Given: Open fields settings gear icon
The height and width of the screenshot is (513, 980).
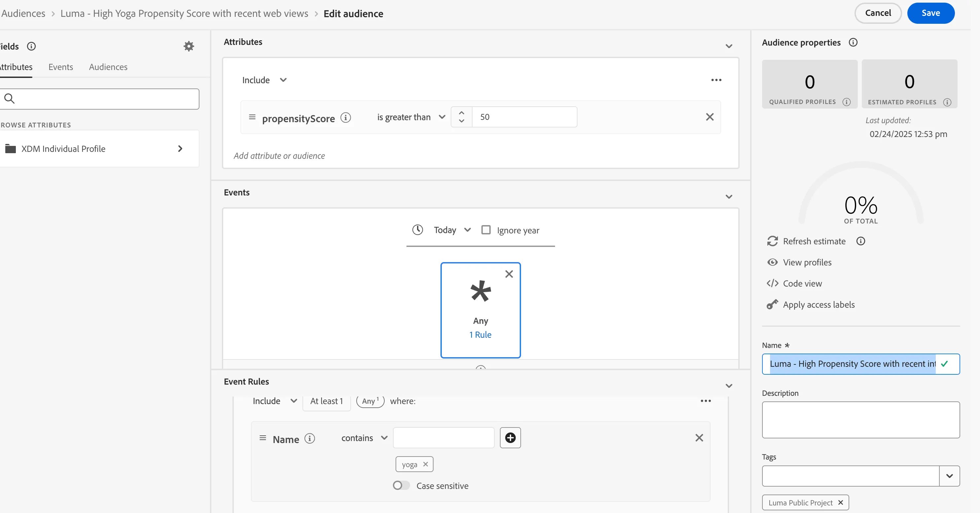Looking at the screenshot, I should (x=189, y=47).
